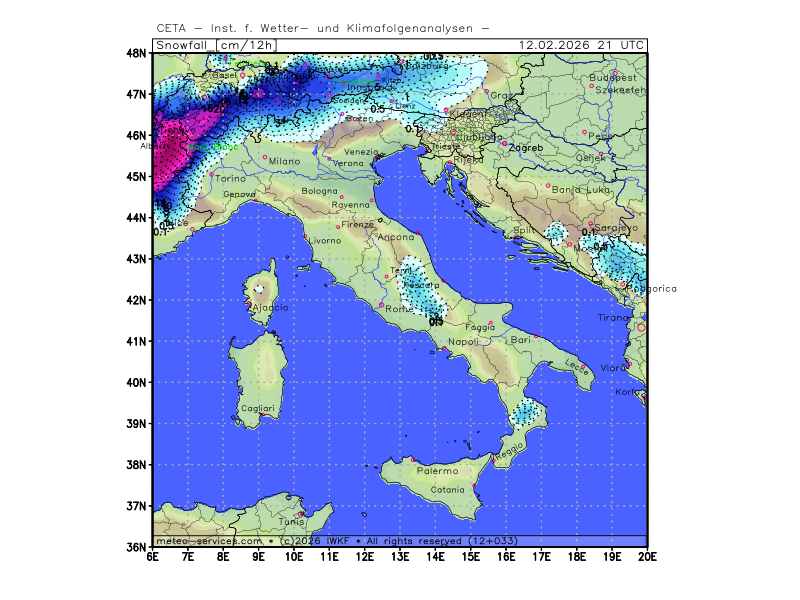Click the 48N latitude axis label
800x600 pixels.
(x=137, y=53)
